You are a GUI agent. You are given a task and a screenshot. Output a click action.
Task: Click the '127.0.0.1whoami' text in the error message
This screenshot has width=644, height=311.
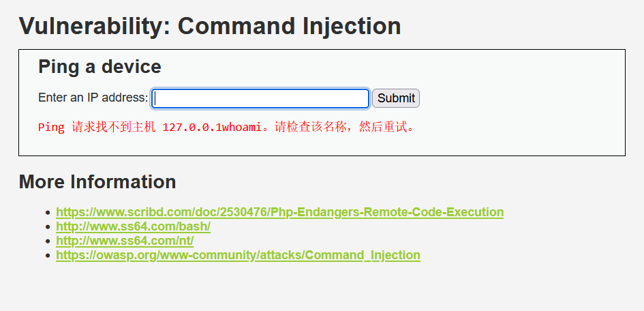point(212,128)
